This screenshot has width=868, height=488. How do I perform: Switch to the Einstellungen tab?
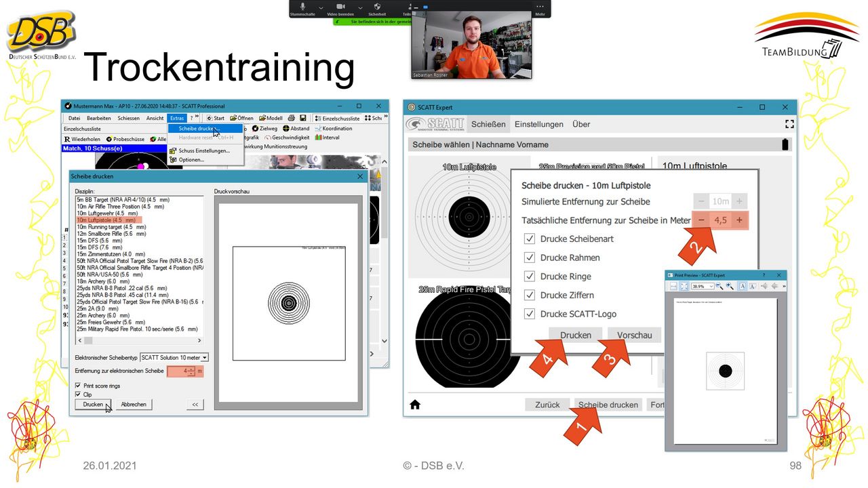pos(539,124)
